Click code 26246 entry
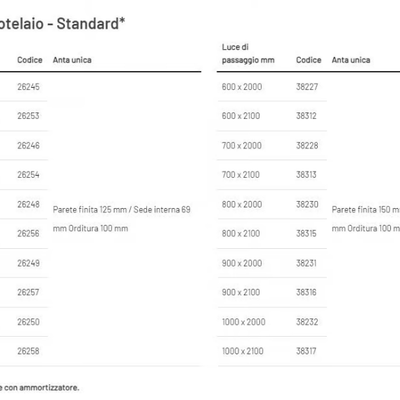This screenshot has width=400, height=400. click(x=28, y=145)
